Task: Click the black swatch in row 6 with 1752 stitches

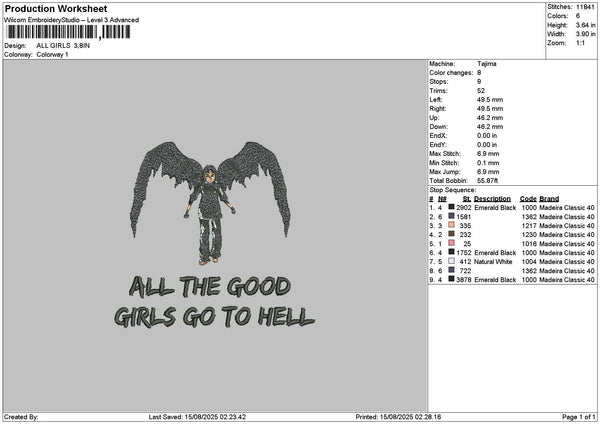Action: coord(452,252)
